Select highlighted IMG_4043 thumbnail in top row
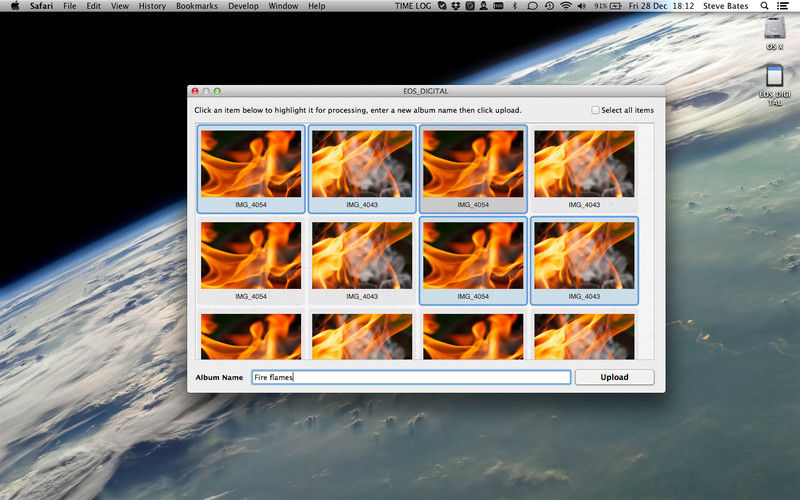The image size is (800, 500). (x=362, y=169)
